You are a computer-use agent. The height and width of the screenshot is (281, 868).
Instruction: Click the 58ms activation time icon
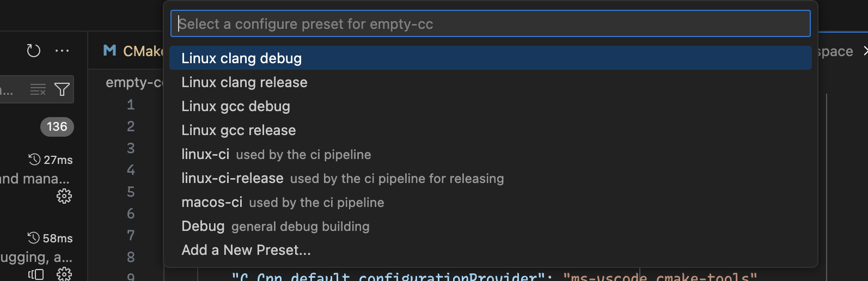click(x=34, y=238)
